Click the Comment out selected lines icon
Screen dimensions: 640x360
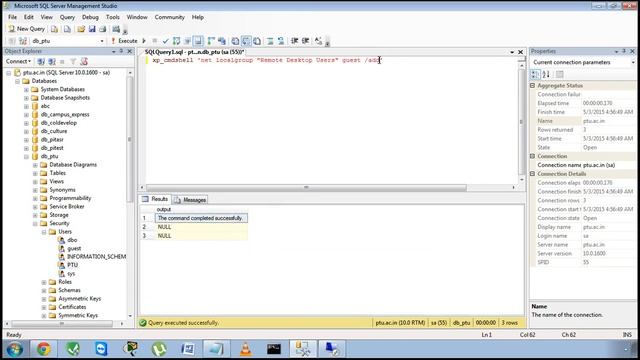[270, 41]
